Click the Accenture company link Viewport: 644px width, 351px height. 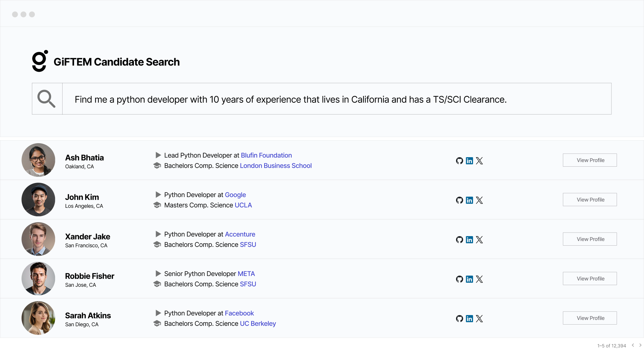(x=240, y=234)
